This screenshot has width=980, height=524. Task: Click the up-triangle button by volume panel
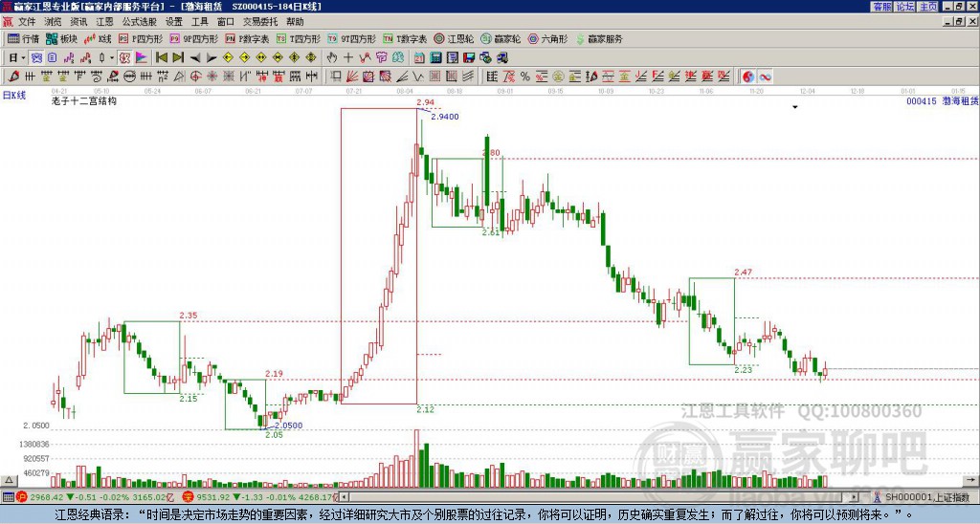[x=9, y=480]
